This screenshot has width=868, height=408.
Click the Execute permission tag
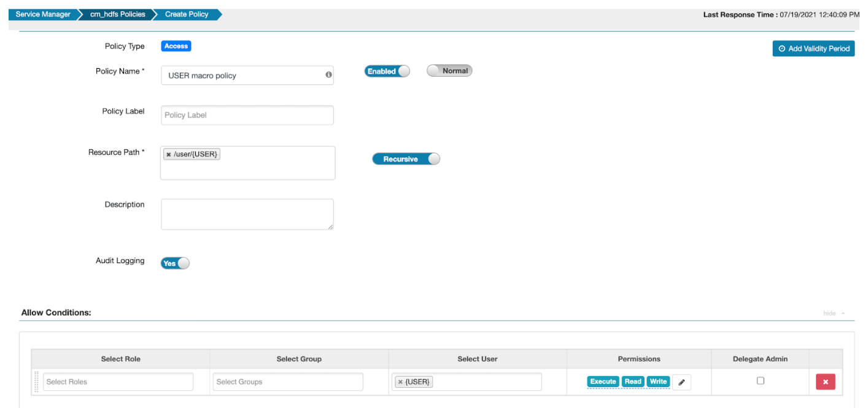tap(603, 382)
